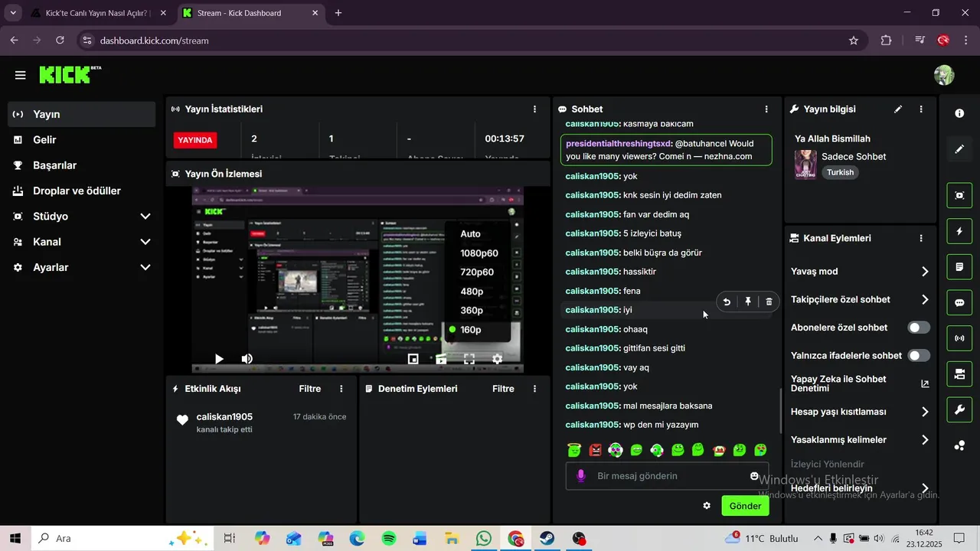The image size is (980, 551).
Task: Open chat settings gear beside Gönder
Action: [x=707, y=506]
